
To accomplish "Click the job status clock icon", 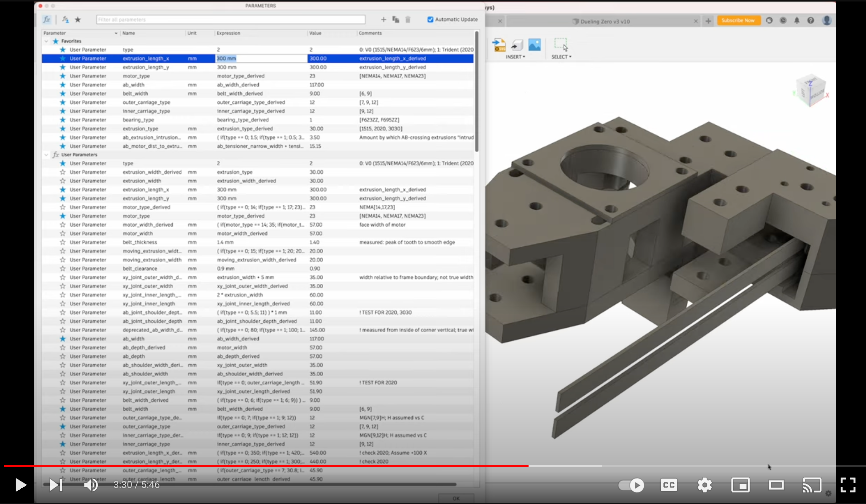I will pos(783,21).
